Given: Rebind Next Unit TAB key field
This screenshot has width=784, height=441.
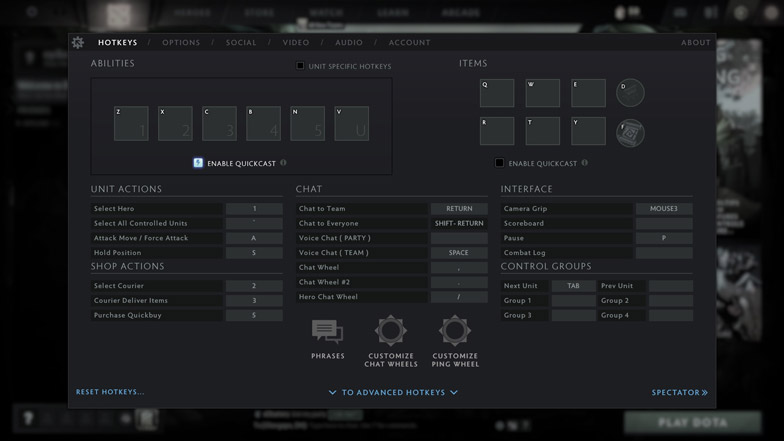Looking at the screenshot, I should 574,286.
